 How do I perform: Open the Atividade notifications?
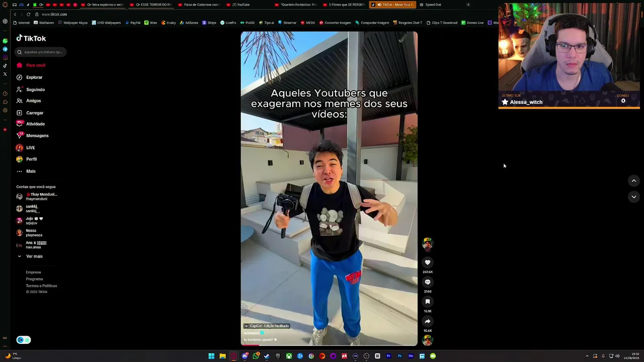point(30,124)
